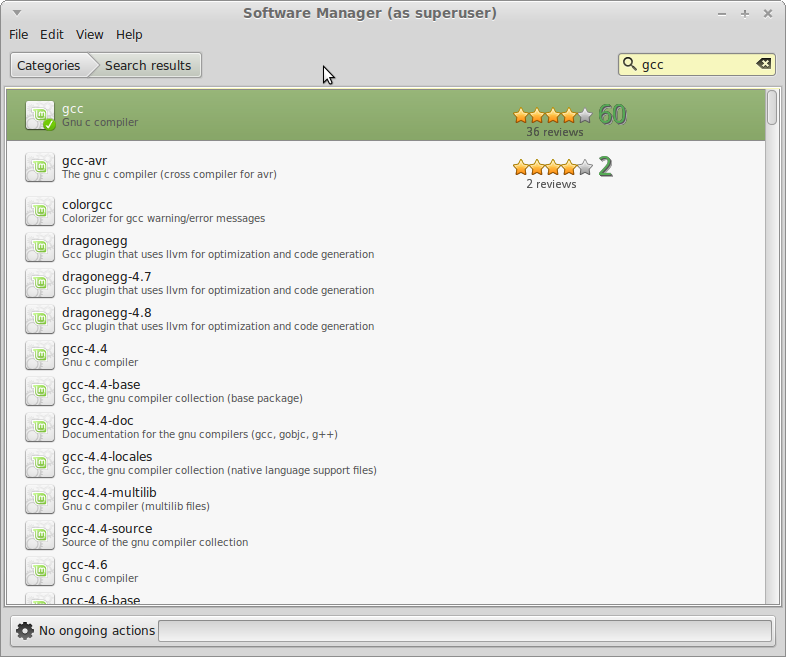Click the gear icon next to ongoing actions
The height and width of the screenshot is (657, 786).
[x=25, y=630]
